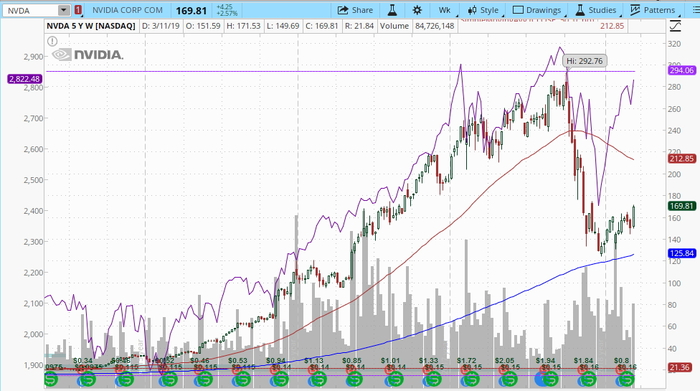This screenshot has height=391, width=700.
Task: Click the NVDA symbol entry field
Action: click(30, 10)
